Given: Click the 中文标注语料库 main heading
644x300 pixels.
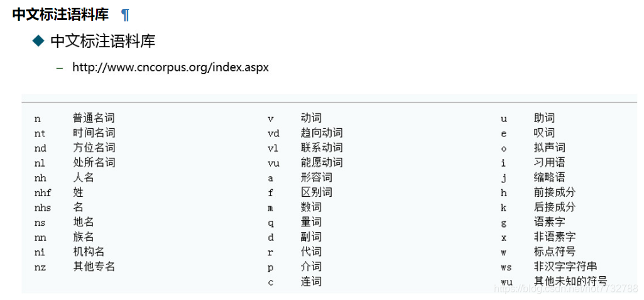Looking at the screenshot, I should click(60, 14).
